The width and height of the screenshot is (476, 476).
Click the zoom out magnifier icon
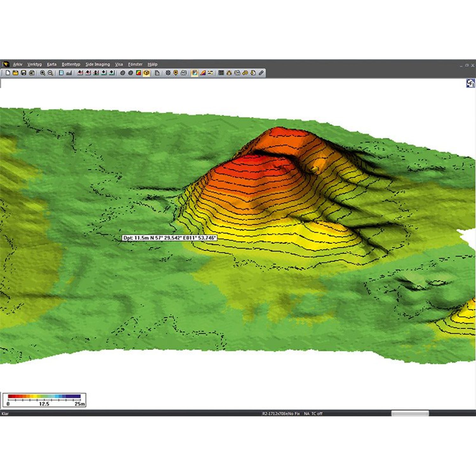pos(50,73)
